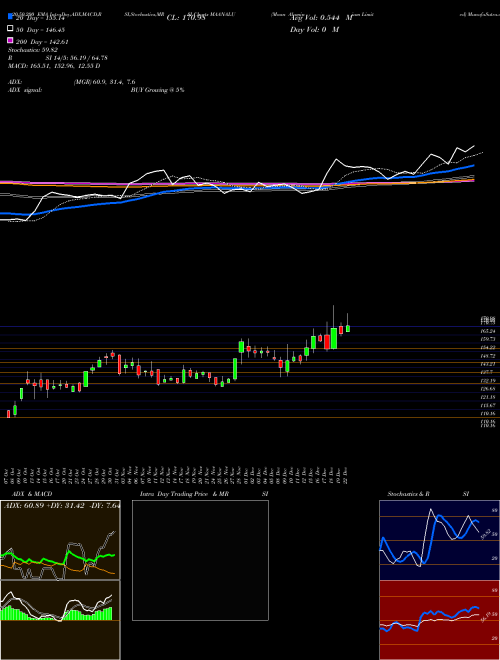Click the ADX & MACD panel title
The width and height of the screenshot is (500, 660).
[x=32, y=494]
